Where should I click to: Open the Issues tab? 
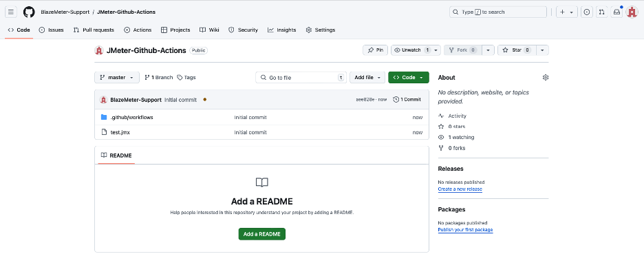(x=52, y=30)
